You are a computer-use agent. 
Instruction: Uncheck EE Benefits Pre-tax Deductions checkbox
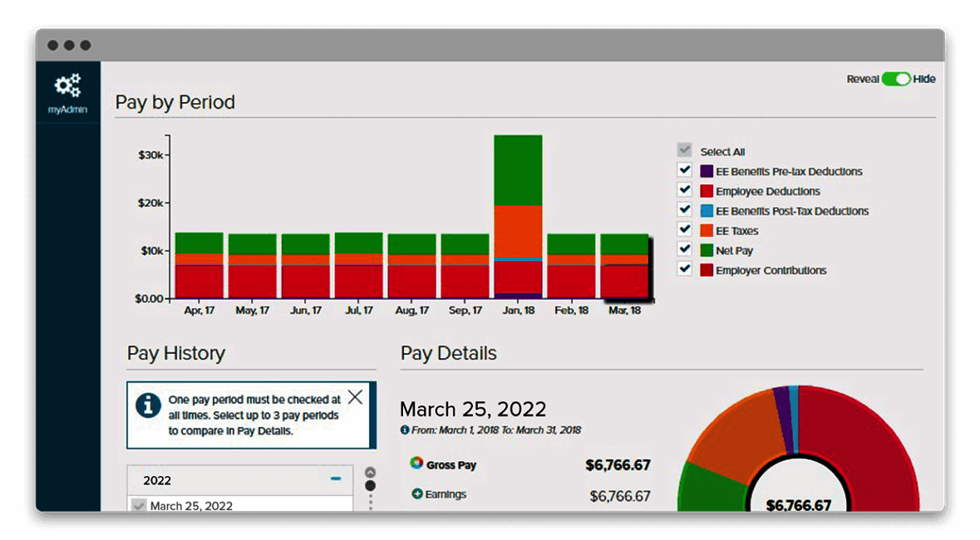[684, 170]
